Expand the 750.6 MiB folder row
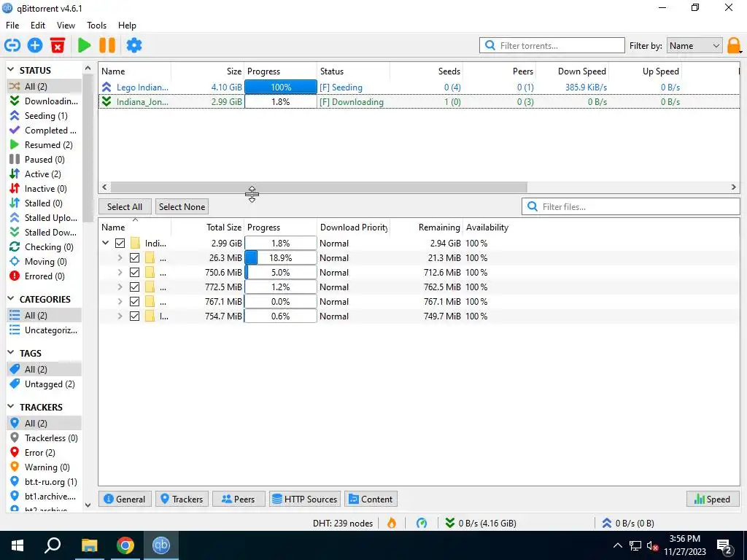The height and width of the screenshot is (560, 747). (x=120, y=273)
